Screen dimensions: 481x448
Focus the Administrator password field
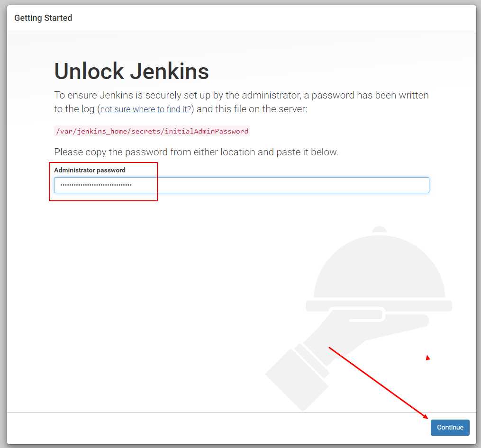click(241, 185)
